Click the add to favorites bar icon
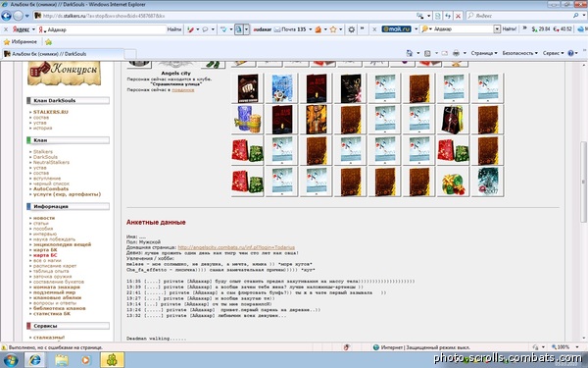Screen dimensions: 588x368 (48, 42)
